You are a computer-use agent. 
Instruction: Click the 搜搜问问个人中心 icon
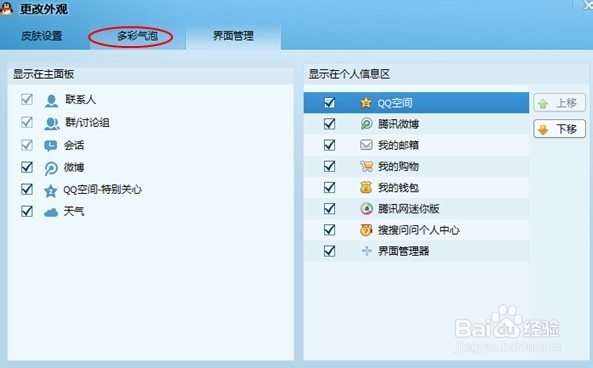point(366,230)
